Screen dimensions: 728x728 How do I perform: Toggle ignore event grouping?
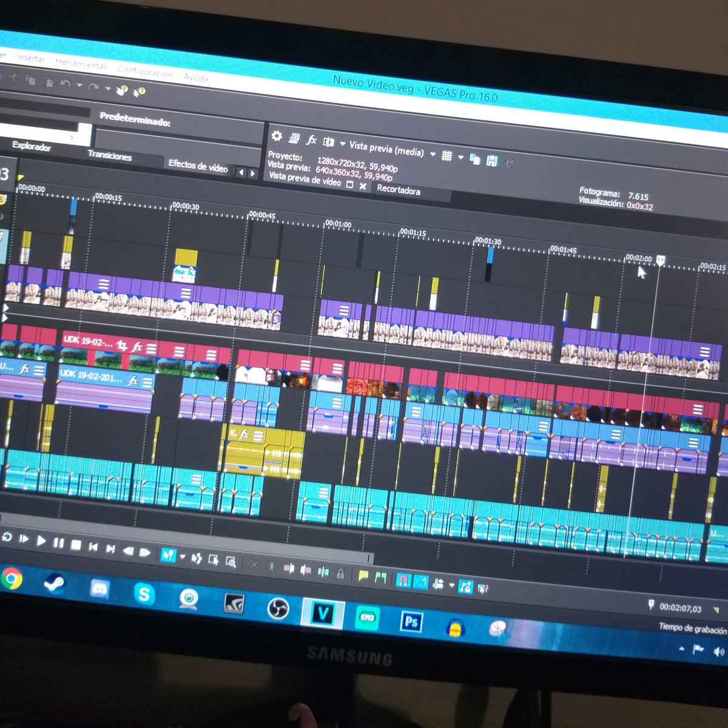click(x=482, y=587)
